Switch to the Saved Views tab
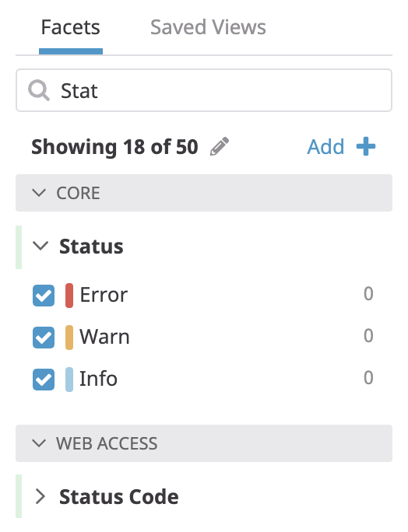Image resolution: width=408 pixels, height=532 pixels. (x=208, y=27)
